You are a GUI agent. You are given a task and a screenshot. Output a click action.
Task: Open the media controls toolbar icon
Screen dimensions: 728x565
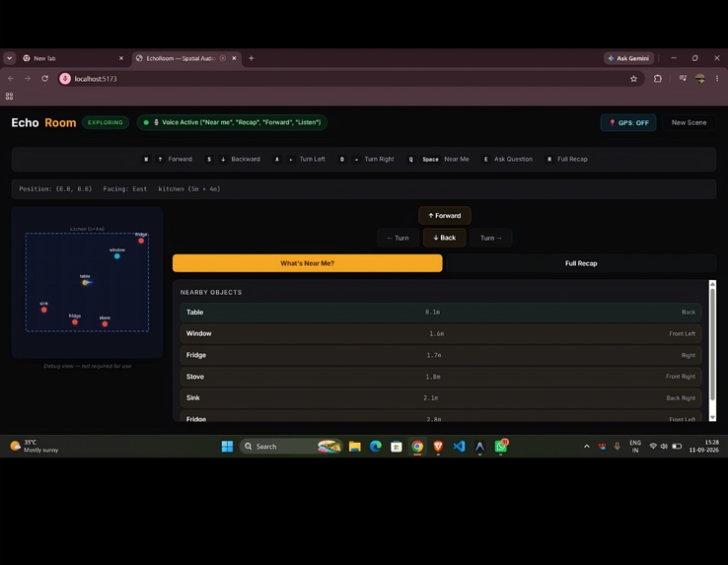683,79
